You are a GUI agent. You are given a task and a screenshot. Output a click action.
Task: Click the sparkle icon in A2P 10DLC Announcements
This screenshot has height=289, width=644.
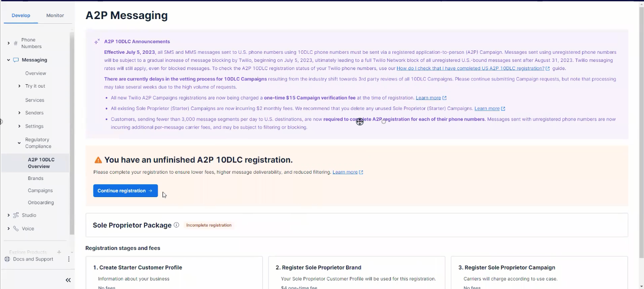pyautogui.click(x=97, y=41)
